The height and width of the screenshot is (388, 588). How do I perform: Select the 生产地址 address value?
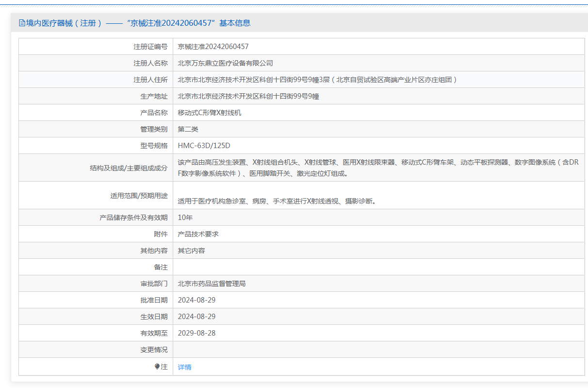(248, 96)
